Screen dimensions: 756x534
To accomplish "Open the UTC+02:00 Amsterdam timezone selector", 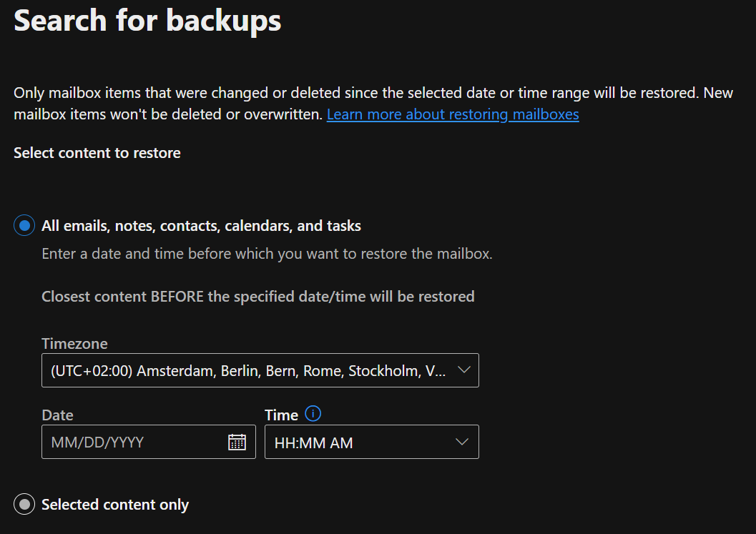I will pyautogui.click(x=260, y=370).
